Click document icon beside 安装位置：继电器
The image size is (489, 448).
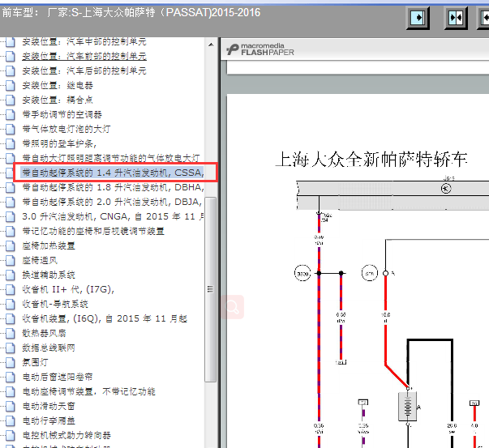(x=11, y=85)
